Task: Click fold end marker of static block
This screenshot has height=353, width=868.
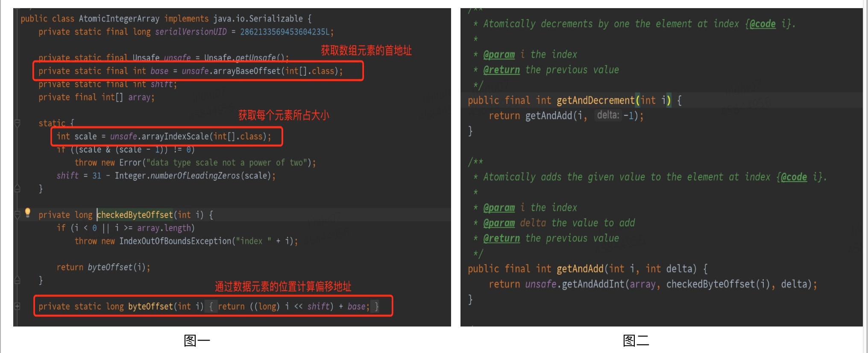Action: point(18,188)
